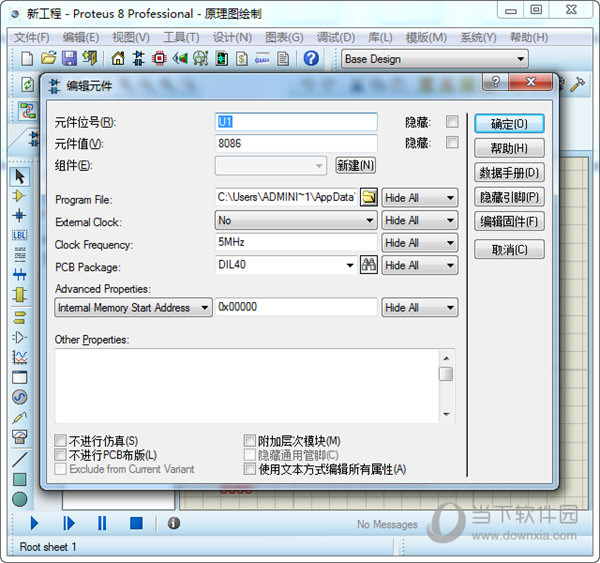Step the simulation forward
The image size is (600, 563).
(69, 523)
